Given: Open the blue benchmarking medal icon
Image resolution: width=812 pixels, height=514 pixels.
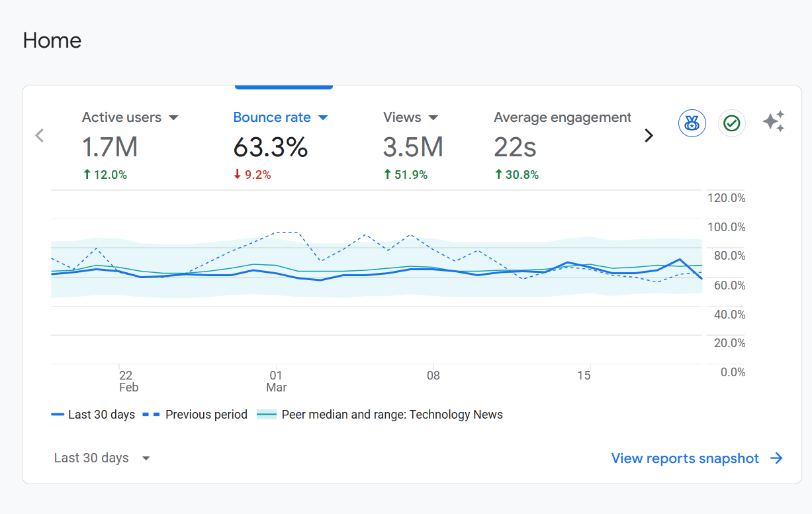Looking at the screenshot, I should (x=692, y=123).
